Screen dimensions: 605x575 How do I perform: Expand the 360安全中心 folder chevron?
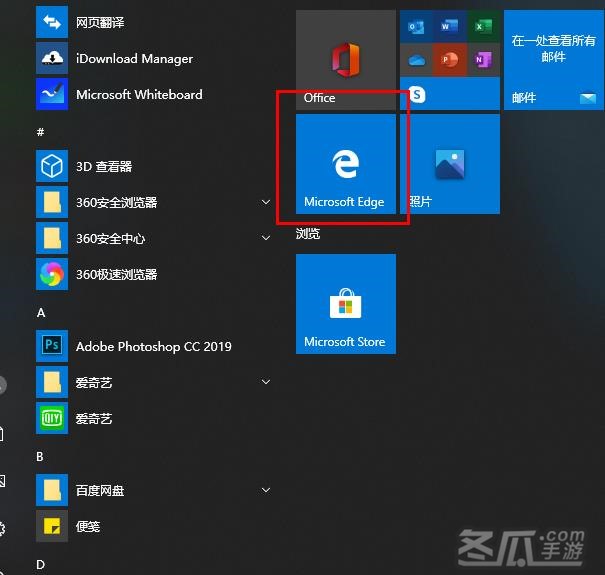[266, 238]
